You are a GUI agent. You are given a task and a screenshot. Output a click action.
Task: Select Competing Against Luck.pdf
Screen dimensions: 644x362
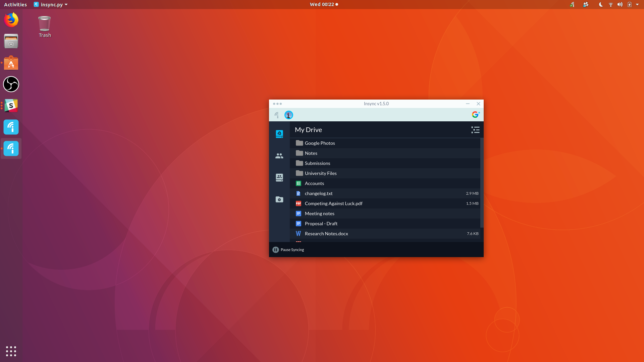(x=385, y=203)
